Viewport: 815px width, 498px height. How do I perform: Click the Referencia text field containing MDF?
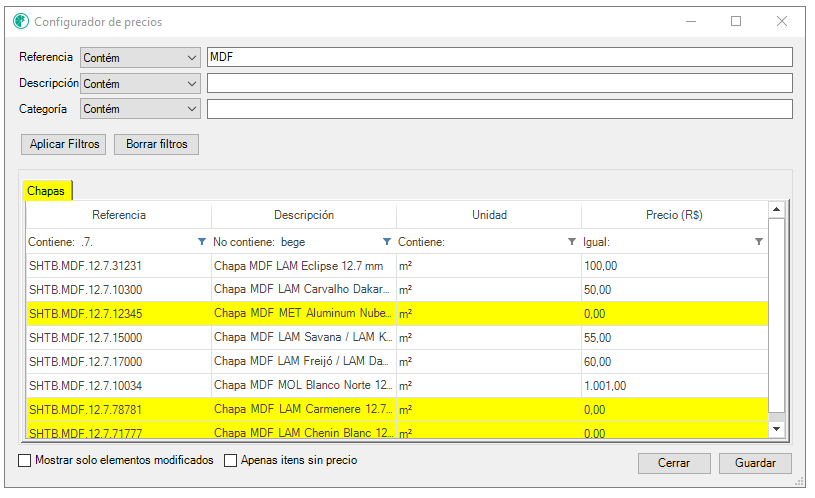click(498, 58)
